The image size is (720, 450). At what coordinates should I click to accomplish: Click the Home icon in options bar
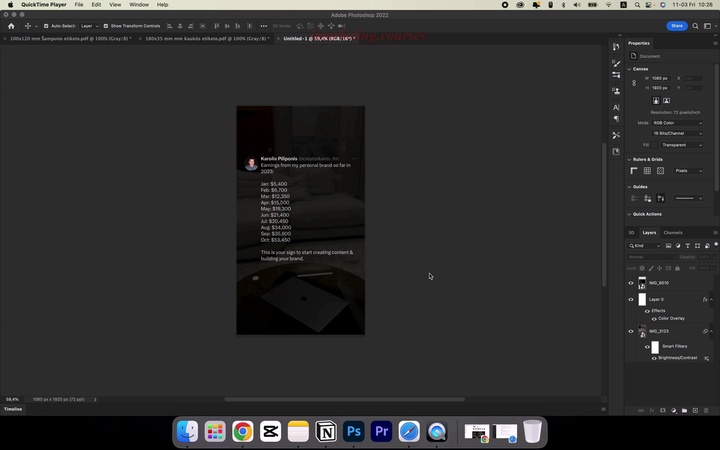coord(11,26)
